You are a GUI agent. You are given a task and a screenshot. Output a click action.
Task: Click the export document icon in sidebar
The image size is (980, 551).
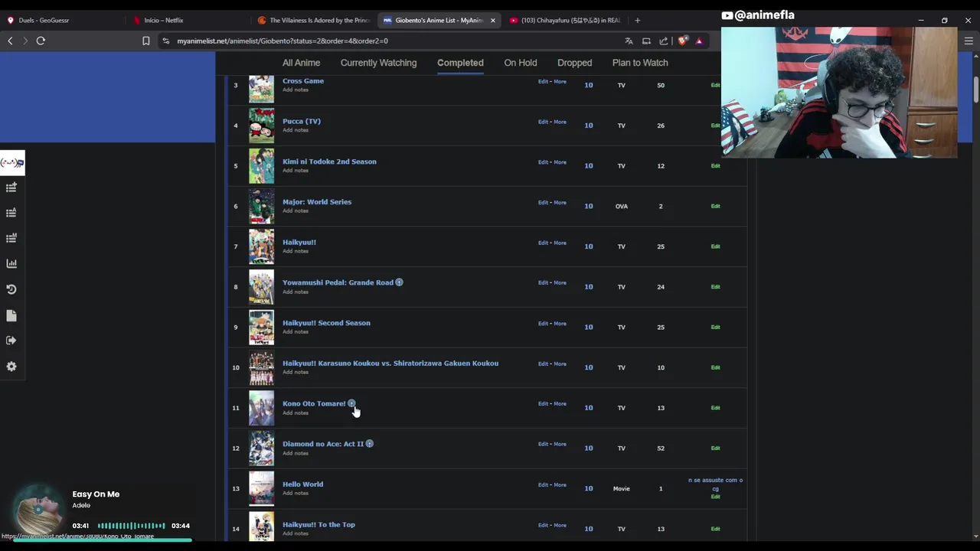[11, 315]
